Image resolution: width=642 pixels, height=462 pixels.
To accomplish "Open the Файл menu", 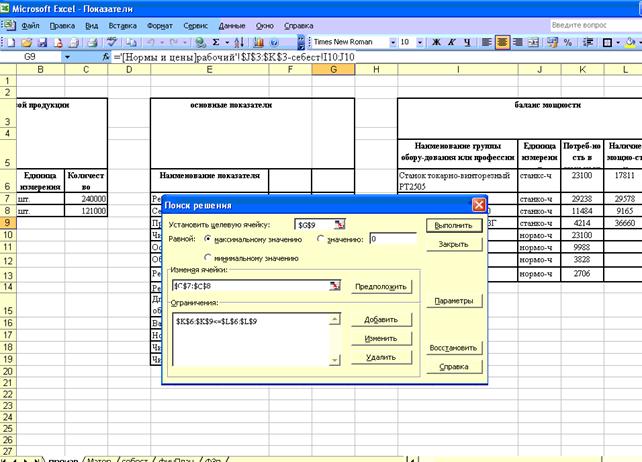I will point(30,26).
